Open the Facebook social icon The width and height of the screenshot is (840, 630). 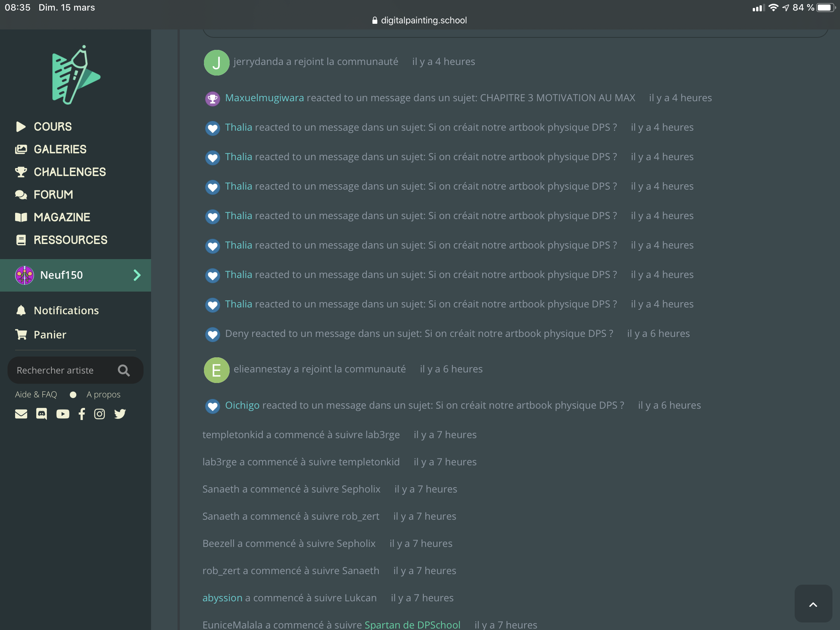point(82,414)
